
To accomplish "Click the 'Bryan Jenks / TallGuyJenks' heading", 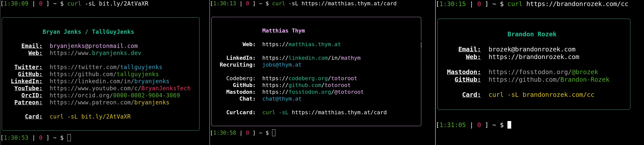I will (x=88, y=32).
